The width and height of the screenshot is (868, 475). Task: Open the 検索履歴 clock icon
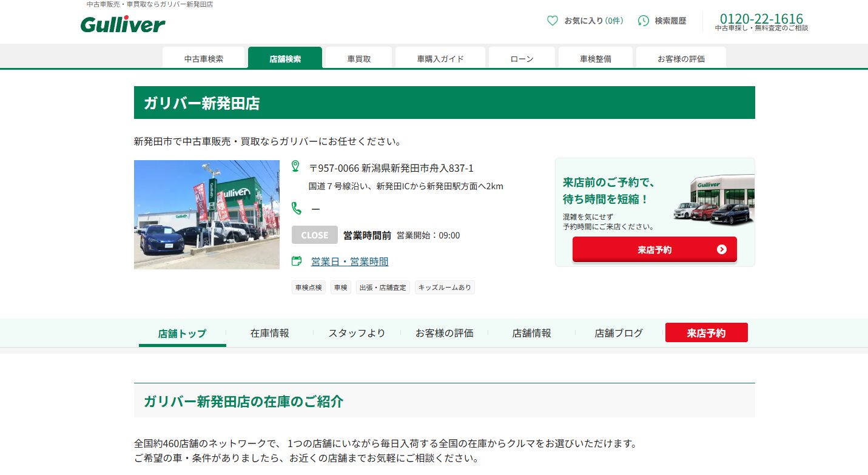point(643,20)
